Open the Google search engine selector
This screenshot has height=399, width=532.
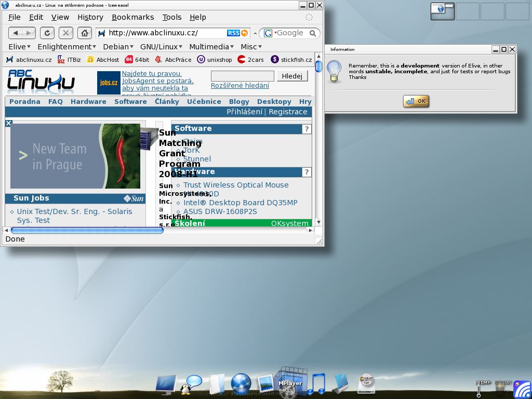click(270, 33)
